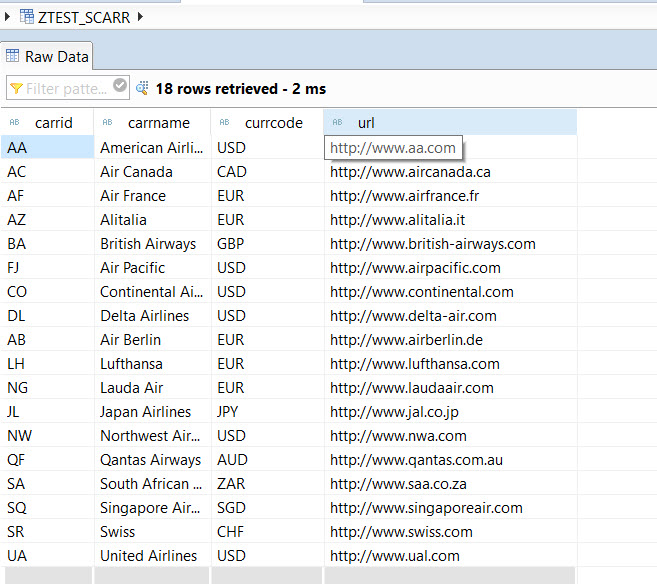
Task: Click the AUD currency cell
Action: [268, 460]
